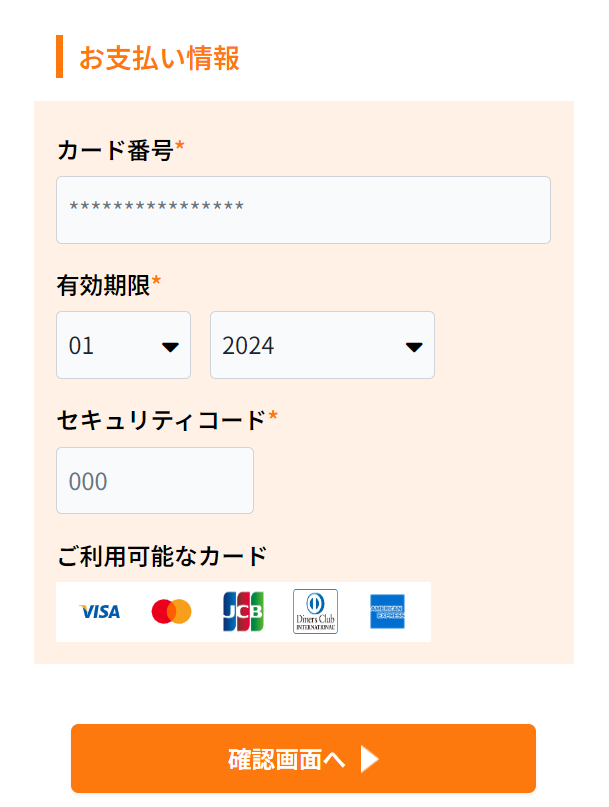Open the expiry year dropdown showing 2024
Screen dimensions: 609x807
pyautogui.click(x=322, y=345)
